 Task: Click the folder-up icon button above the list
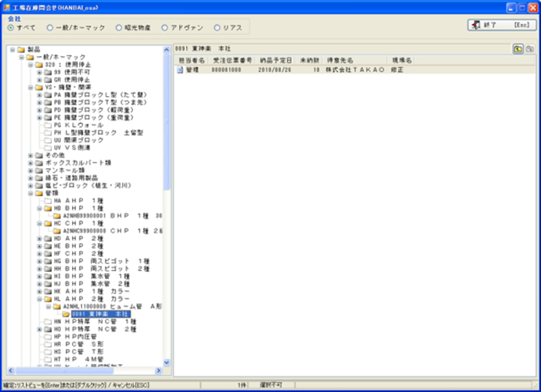518,49
